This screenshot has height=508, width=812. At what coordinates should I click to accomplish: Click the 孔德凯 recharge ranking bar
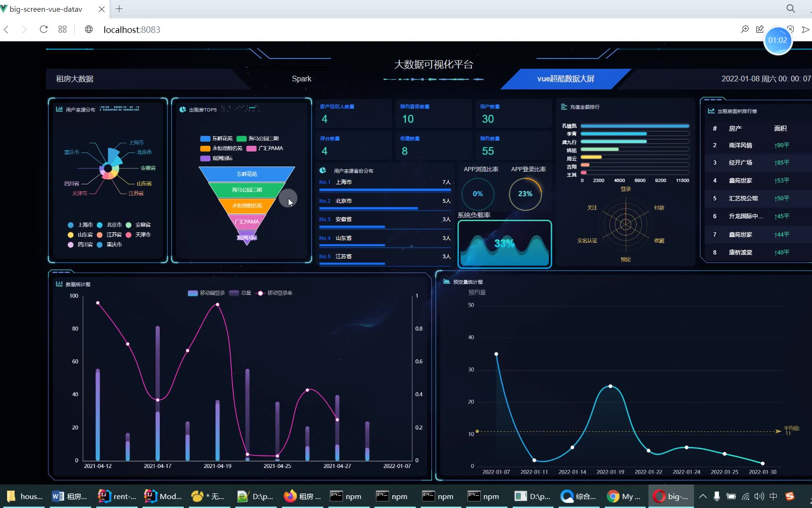pos(635,126)
